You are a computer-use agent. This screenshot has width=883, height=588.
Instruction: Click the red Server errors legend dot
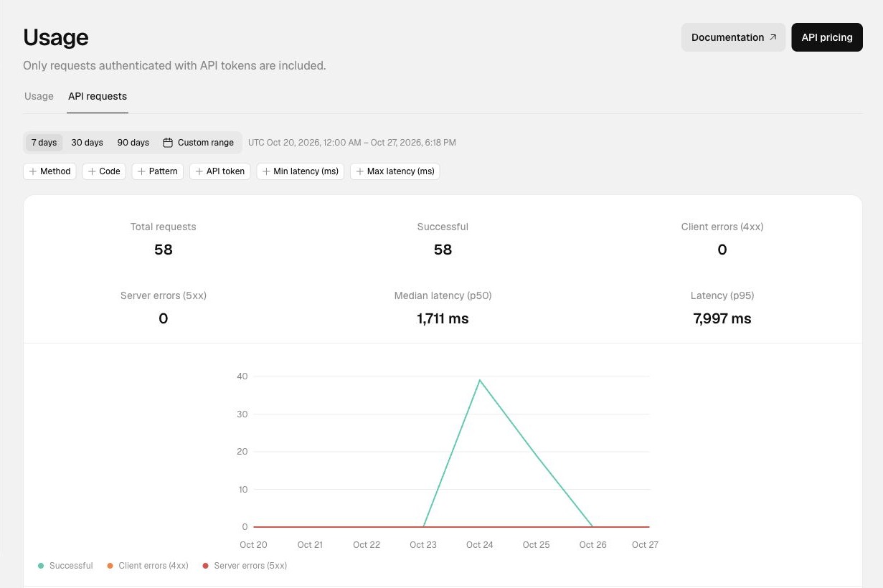tap(205, 566)
